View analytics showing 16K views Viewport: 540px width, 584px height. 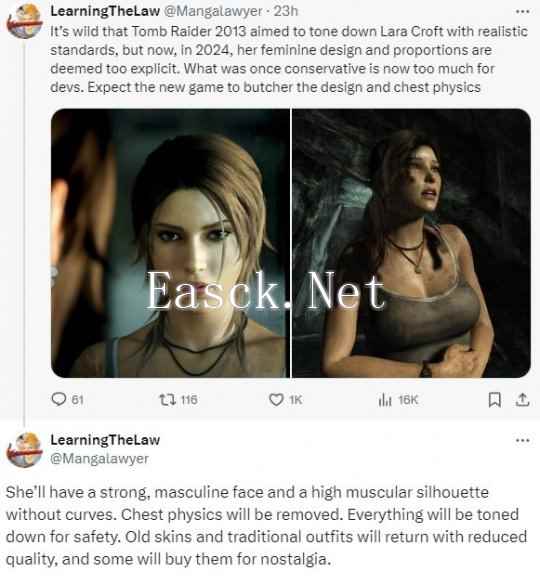[385, 400]
